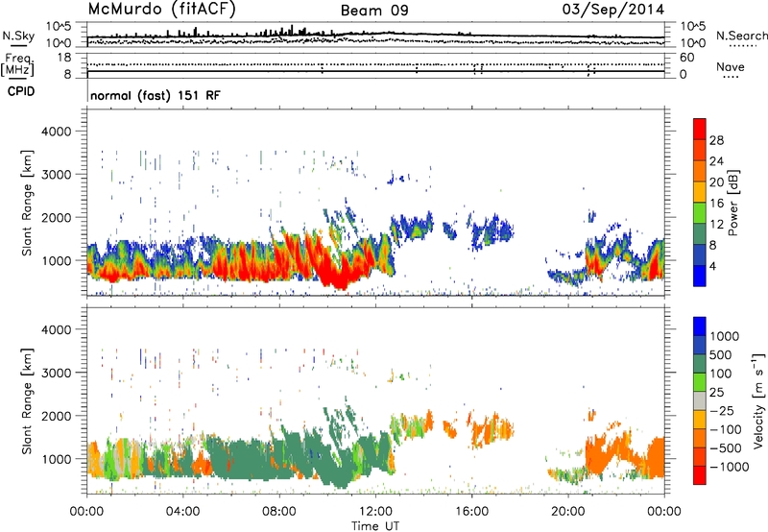The image size is (768, 532).
Task: Click the '60' Nave axis tick on the right
Action: click(x=686, y=58)
